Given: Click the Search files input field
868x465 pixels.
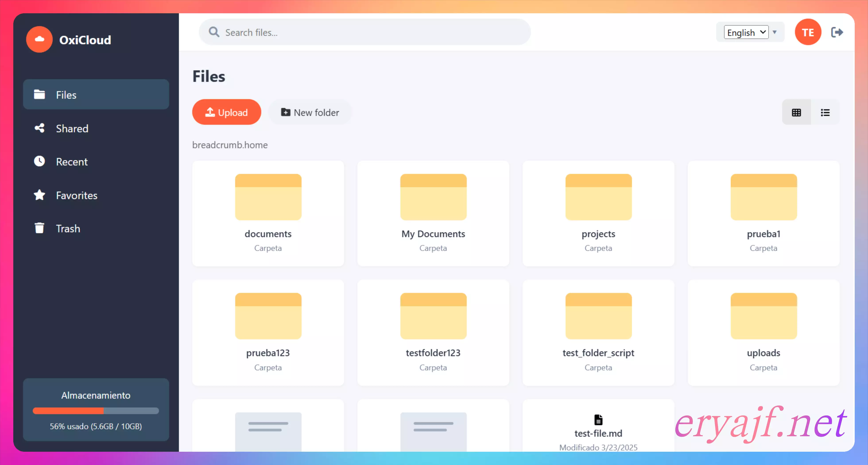Looking at the screenshot, I should [365, 32].
